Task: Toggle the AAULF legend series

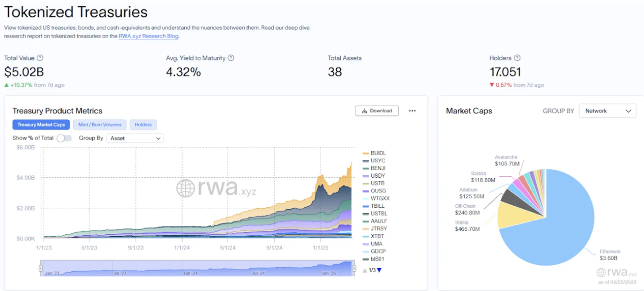Action: pos(375,221)
